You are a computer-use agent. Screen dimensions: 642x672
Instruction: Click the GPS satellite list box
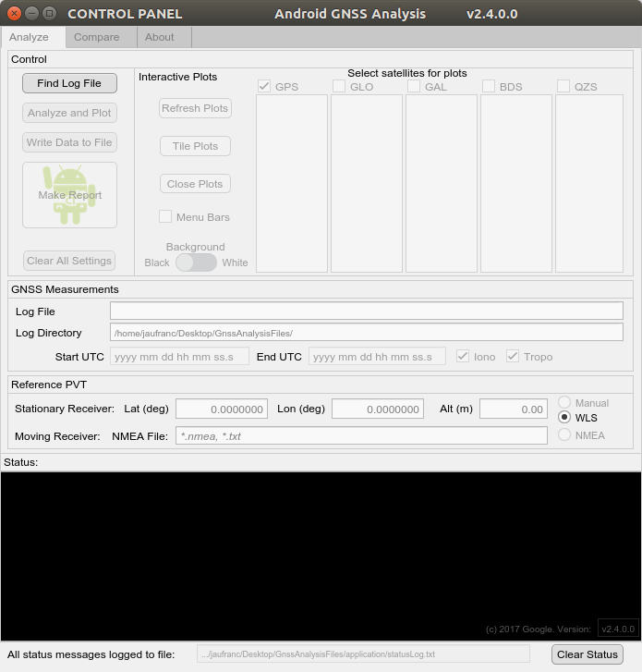pos(292,183)
